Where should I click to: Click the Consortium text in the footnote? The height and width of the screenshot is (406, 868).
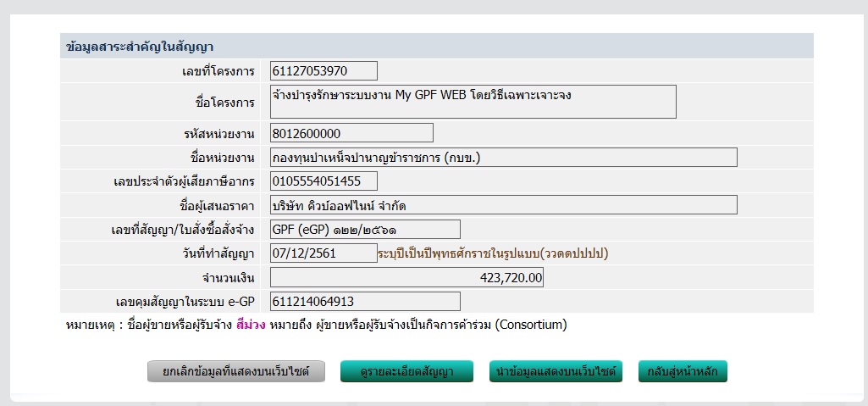530,325
